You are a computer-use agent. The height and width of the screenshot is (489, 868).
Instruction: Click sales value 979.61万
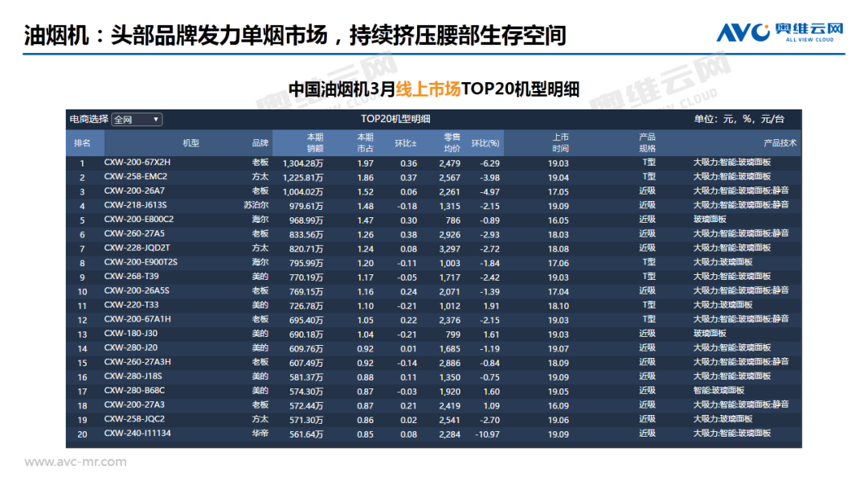(x=306, y=206)
